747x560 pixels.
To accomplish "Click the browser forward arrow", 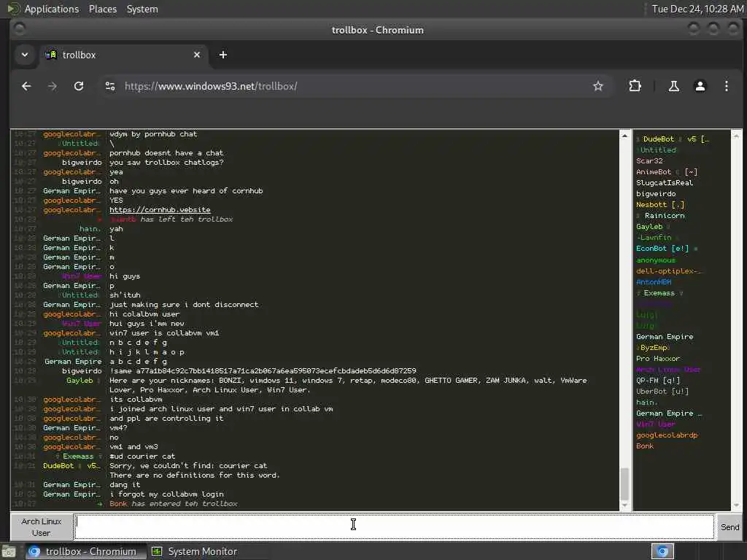I will point(53,86).
